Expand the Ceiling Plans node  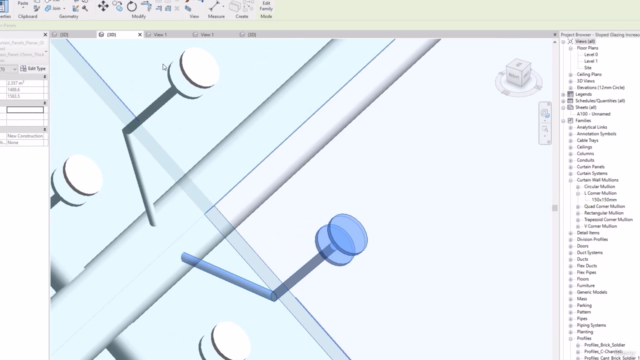pos(571,75)
